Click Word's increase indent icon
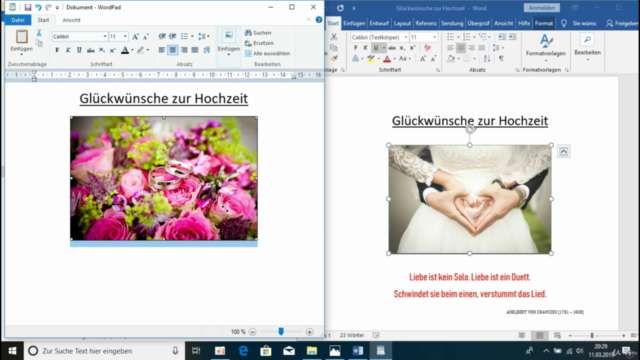This screenshot has width=640, height=360. [x=512, y=37]
